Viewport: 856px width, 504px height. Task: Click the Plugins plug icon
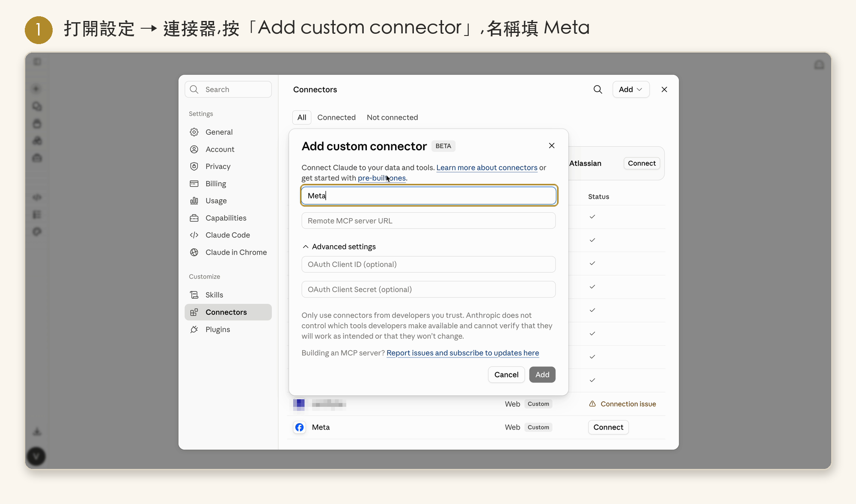pyautogui.click(x=194, y=329)
